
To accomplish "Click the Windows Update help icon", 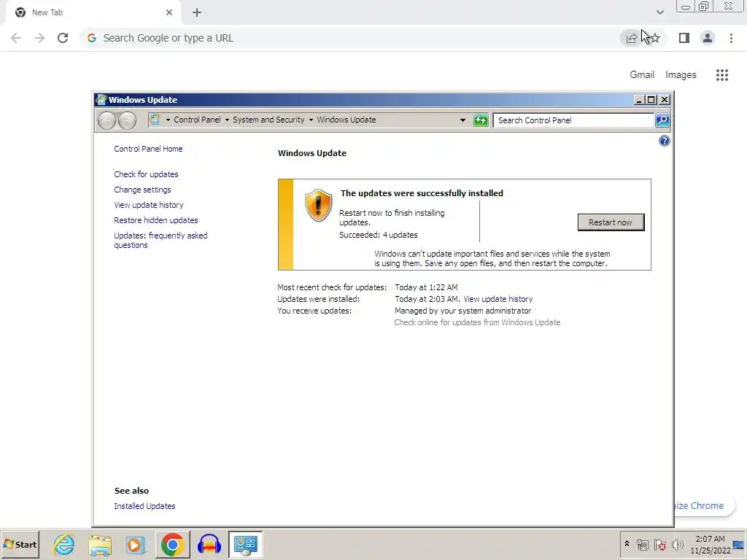I will (x=664, y=141).
